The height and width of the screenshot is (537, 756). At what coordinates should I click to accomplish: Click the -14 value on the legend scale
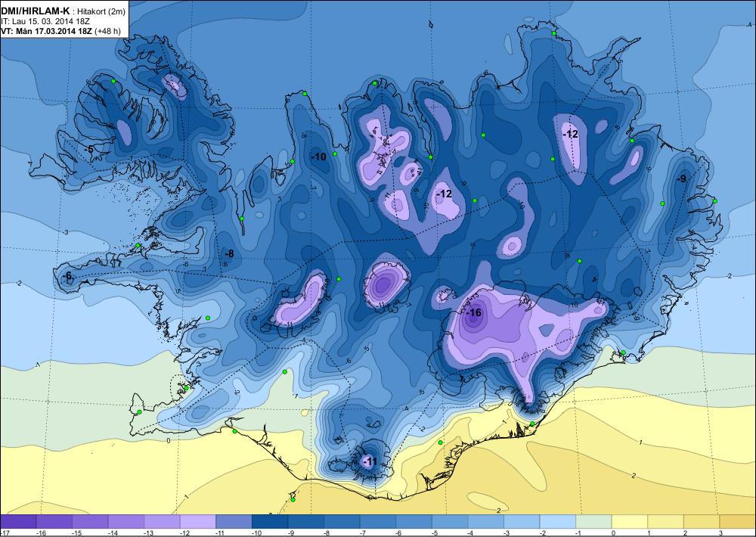[111, 533]
